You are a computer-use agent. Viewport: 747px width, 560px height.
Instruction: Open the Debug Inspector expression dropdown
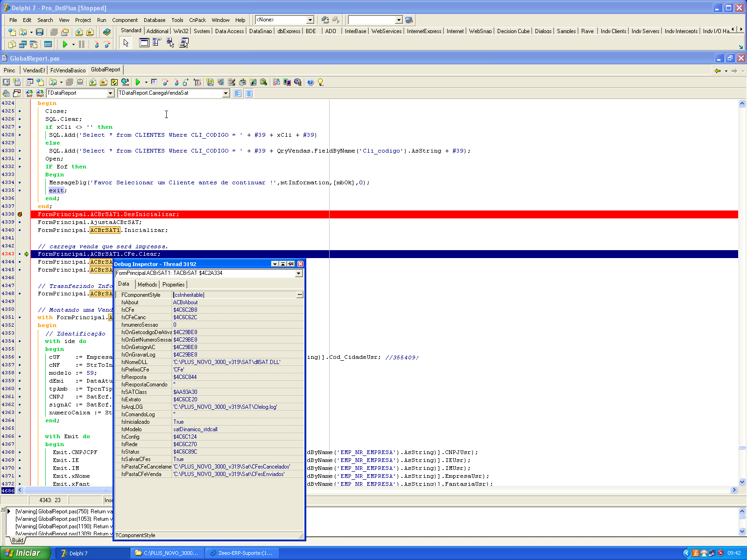coord(299,273)
